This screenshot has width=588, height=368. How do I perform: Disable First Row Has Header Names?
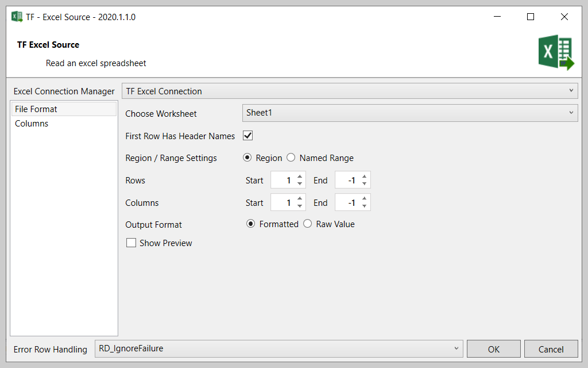pyautogui.click(x=247, y=136)
